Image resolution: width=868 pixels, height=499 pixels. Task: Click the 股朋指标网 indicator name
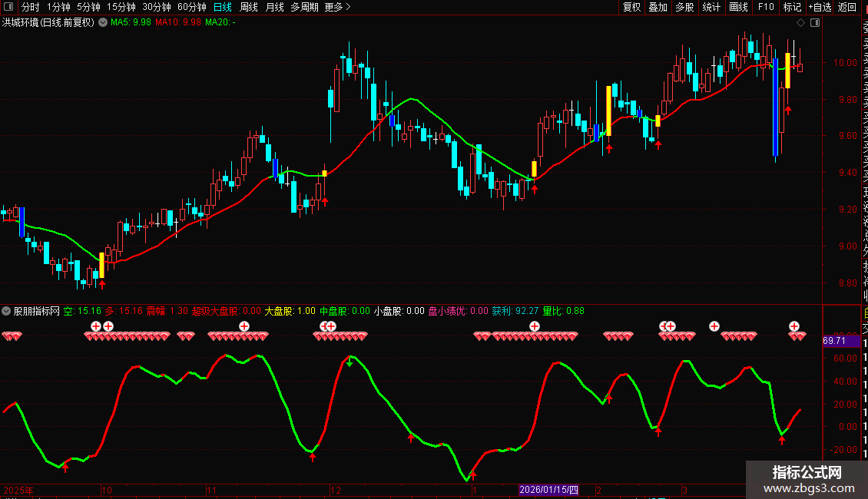pos(37,311)
